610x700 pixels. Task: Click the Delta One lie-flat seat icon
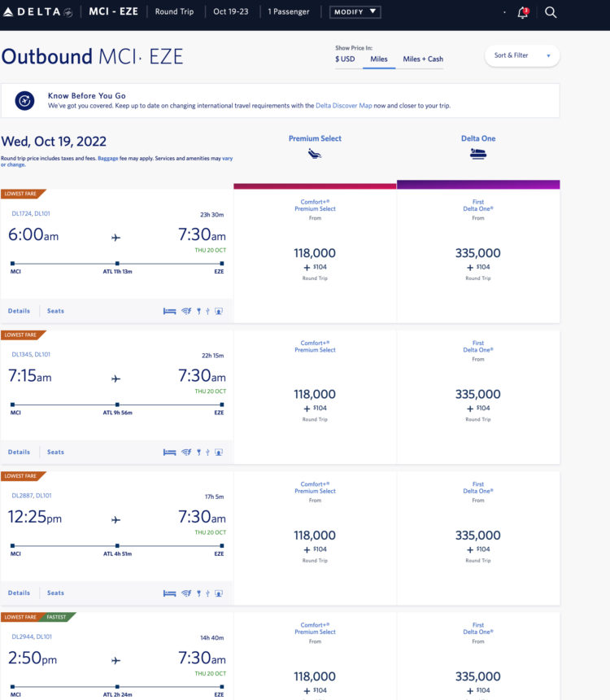478,154
